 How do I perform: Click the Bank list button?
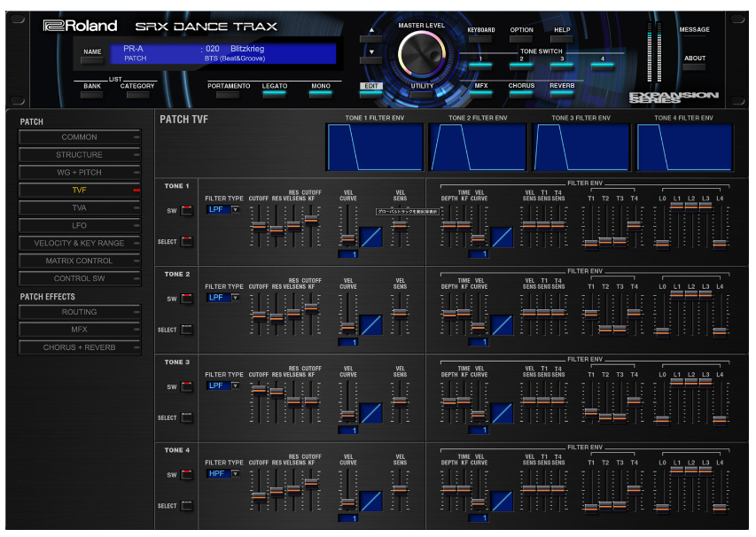coord(91,95)
